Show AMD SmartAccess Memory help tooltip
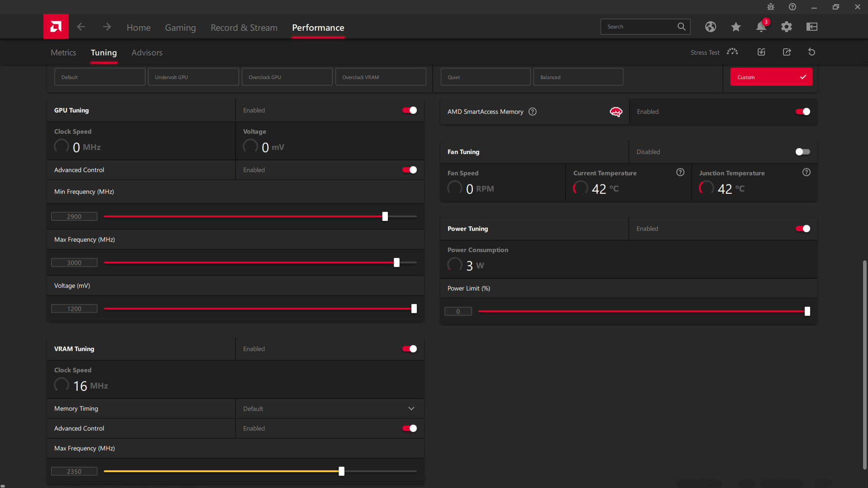Screen dimensions: 868x488 tap(533, 112)
